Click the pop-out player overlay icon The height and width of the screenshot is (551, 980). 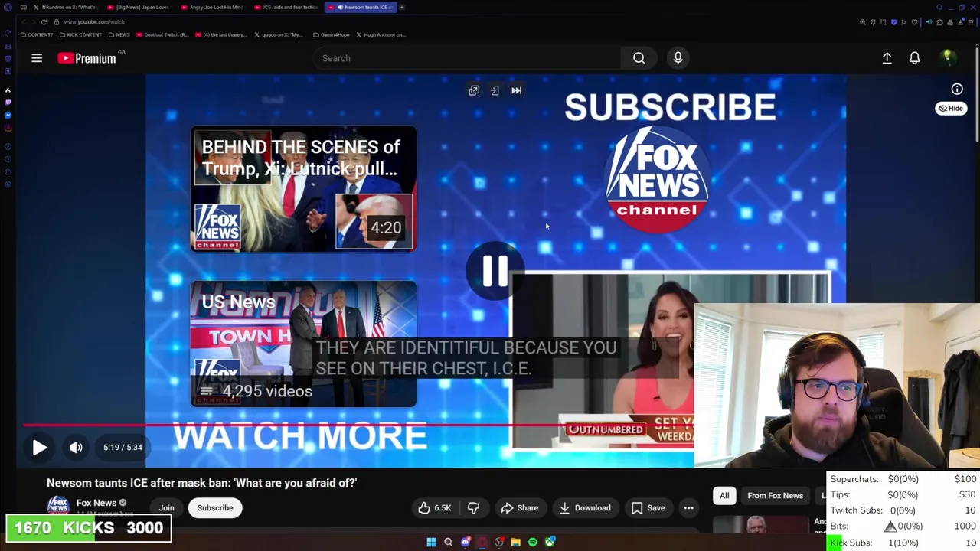click(474, 90)
